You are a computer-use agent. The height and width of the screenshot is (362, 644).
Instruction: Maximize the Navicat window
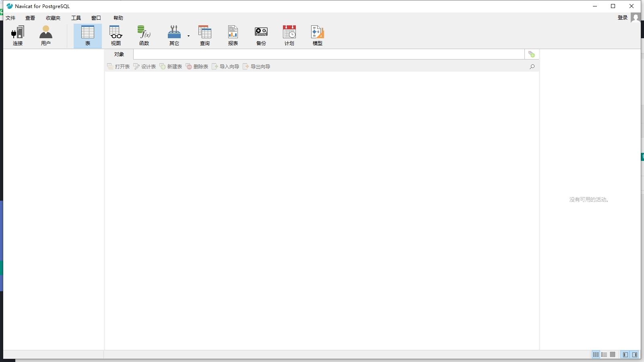613,6
